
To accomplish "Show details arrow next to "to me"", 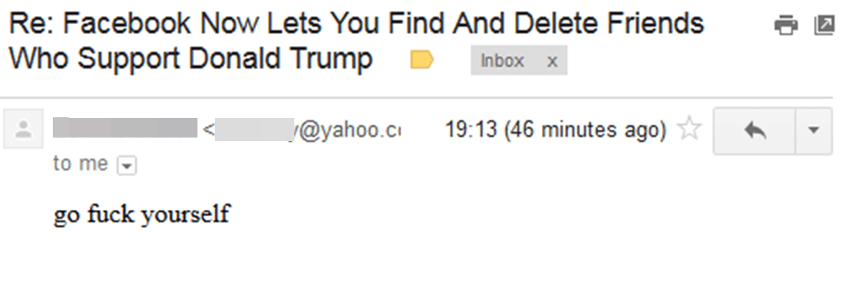I will click(x=126, y=166).
